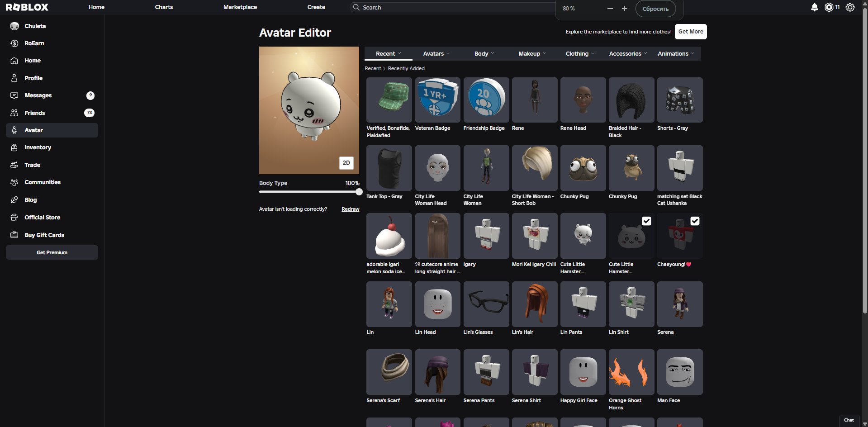Select the Shorts - Gray item
This screenshot has width=868, height=427.
tap(680, 100)
